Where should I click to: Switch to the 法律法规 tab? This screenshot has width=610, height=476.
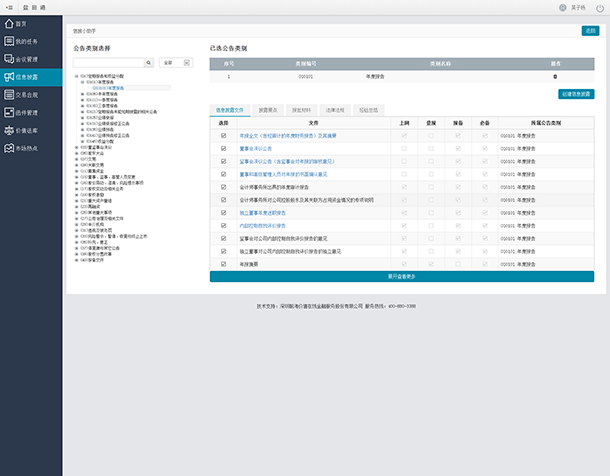tap(335, 110)
